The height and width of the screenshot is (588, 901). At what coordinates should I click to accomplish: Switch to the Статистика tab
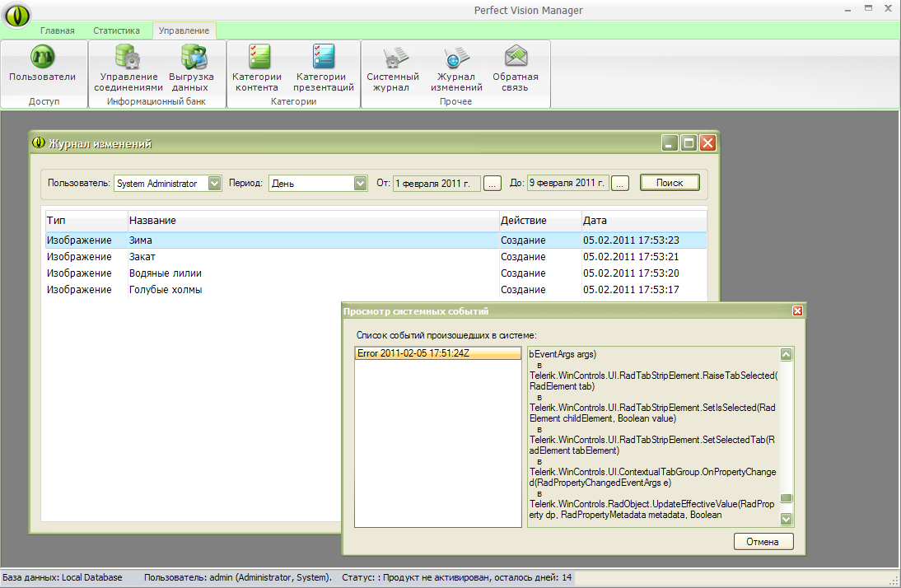(x=117, y=30)
